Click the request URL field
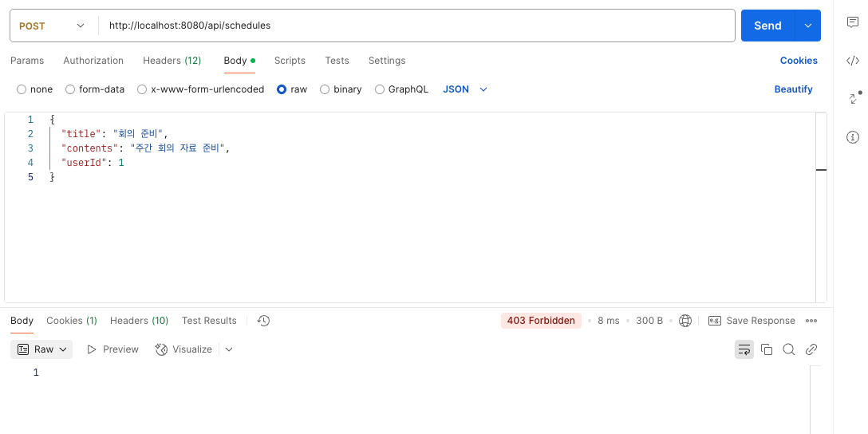868x434 pixels. click(x=416, y=26)
